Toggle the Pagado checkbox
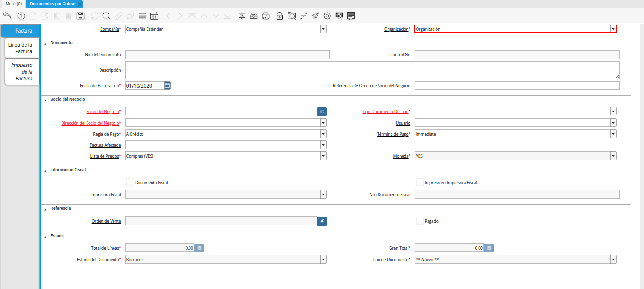This screenshot has height=289, width=644. 420,221
